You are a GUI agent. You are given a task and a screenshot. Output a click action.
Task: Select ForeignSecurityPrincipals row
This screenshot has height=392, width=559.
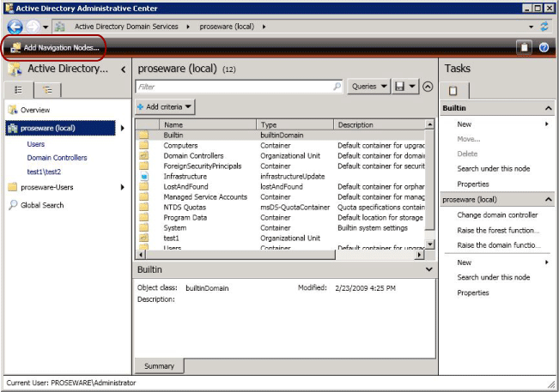[x=280, y=166]
